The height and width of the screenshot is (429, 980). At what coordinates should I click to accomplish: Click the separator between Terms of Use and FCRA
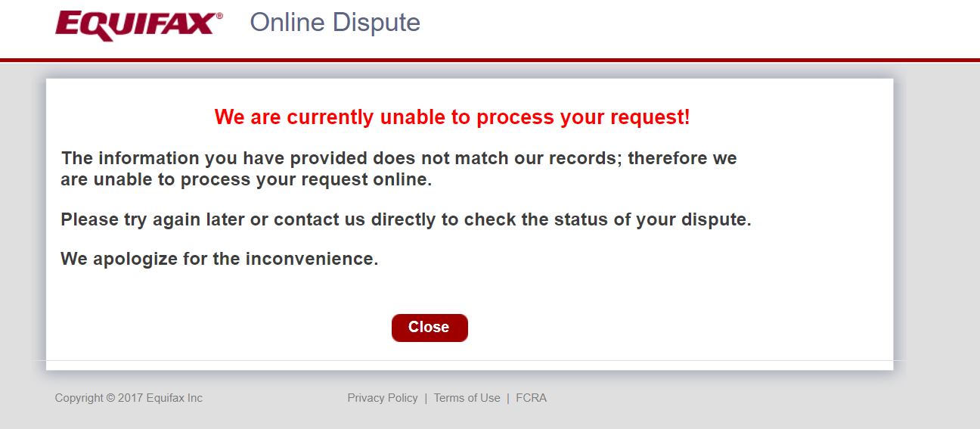(x=508, y=398)
